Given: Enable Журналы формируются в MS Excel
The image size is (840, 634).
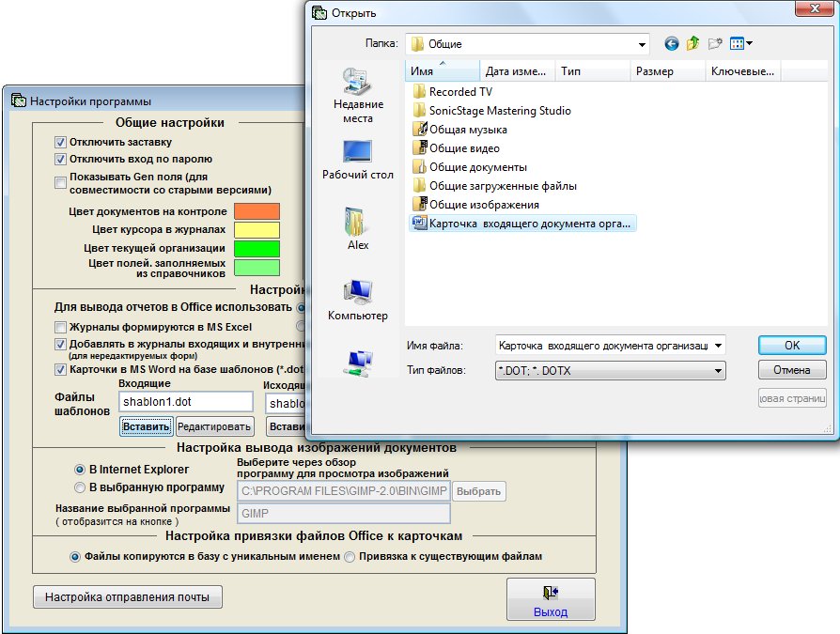Looking at the screenshot, I should tap(61, 327).
